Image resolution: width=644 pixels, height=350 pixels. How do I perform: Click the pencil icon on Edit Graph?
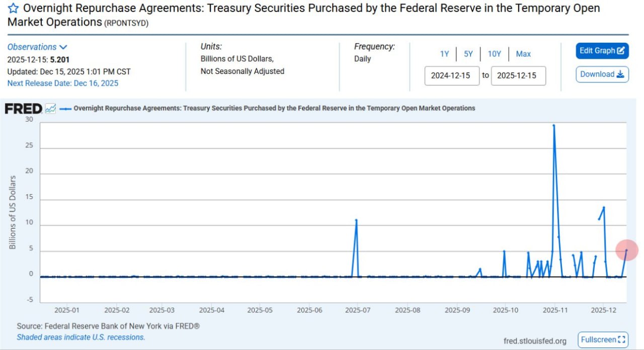(x=621, y=51)
